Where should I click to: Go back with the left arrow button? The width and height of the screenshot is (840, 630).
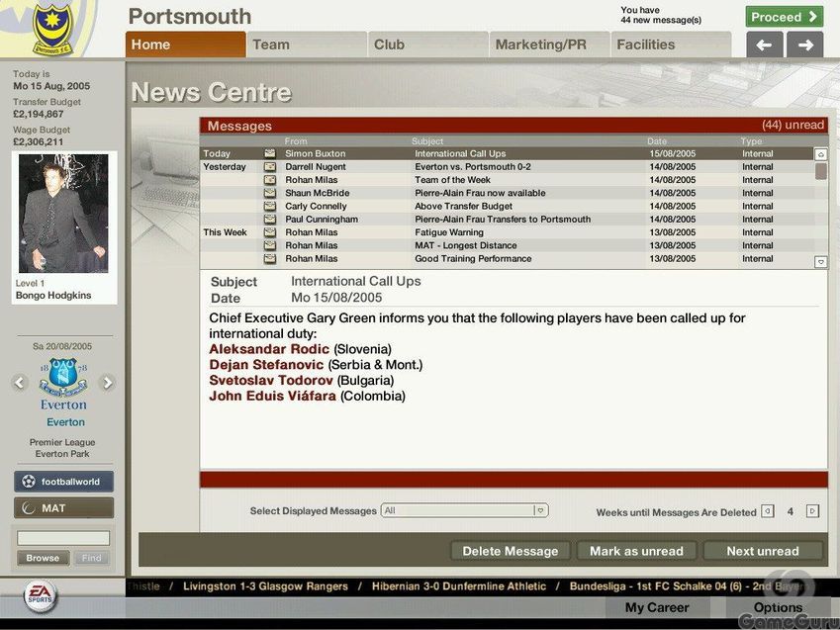(765, 45)
